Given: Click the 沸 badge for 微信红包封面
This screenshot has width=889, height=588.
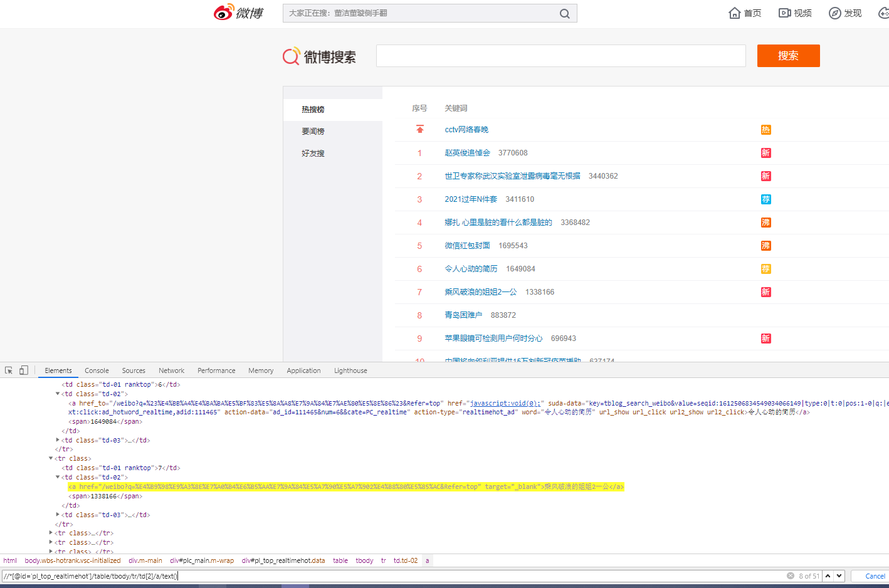Looking at the screenshot, I should point(765,246).
